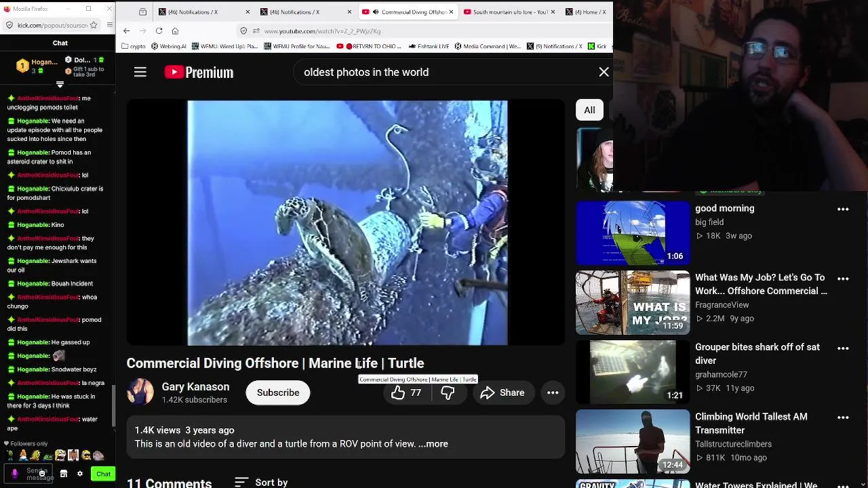Image resolution: width=868 pixels, height=488 pixels.
Task: Open Webring.AI bookmark
Action: [x=168, y=46]
